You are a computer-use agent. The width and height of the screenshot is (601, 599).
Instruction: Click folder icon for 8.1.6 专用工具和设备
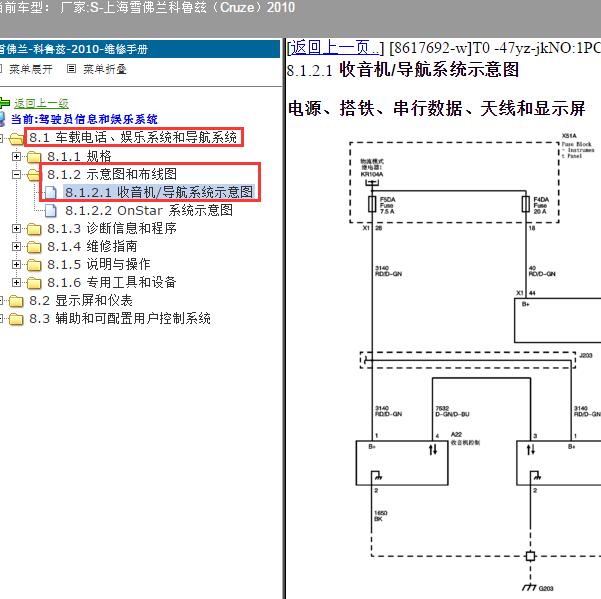coord(34,283)
